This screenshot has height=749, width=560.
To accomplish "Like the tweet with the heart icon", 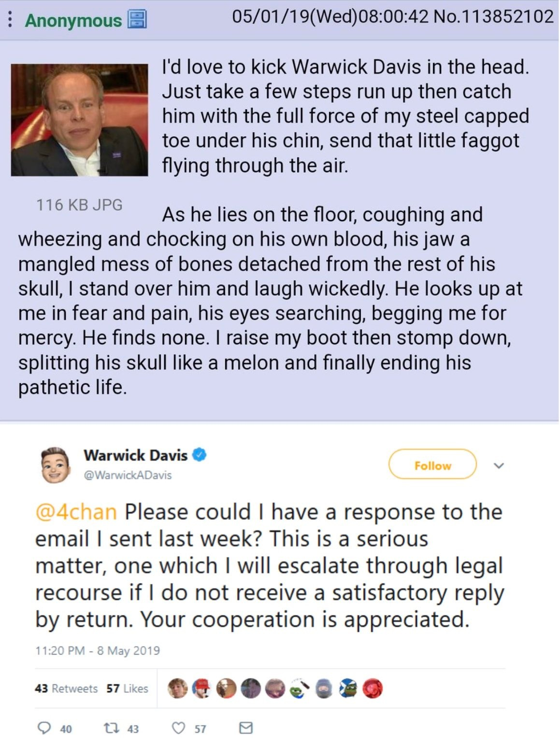I will [179, 728].
